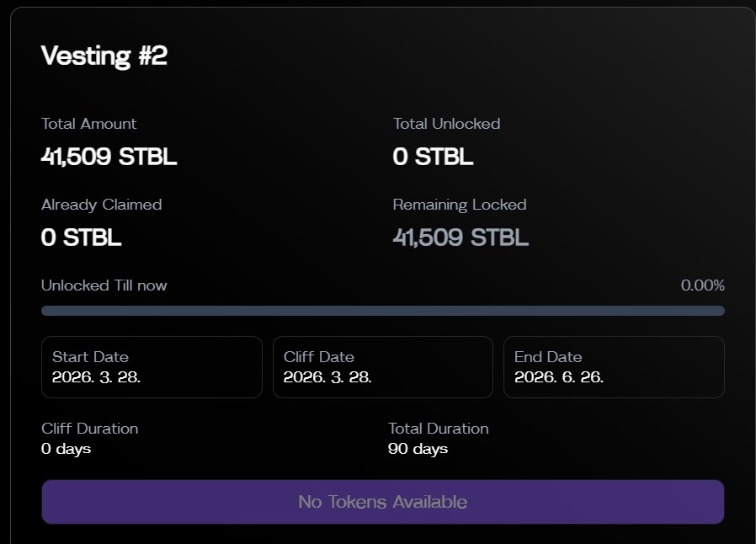The height and width of the screenshot is (544, 756).
Task: Click the Total Amount value 41,509 STBL
Action: [109, 157]
